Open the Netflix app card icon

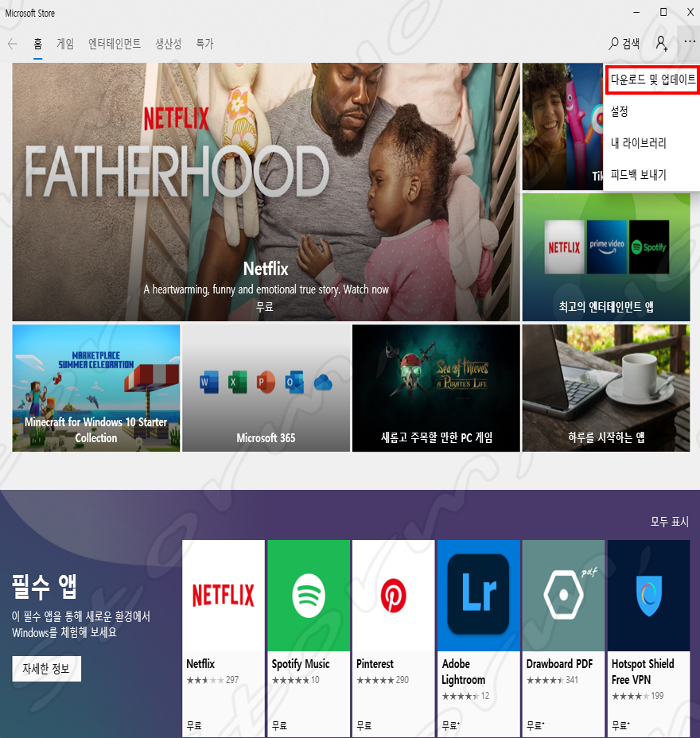coord(224,596)
